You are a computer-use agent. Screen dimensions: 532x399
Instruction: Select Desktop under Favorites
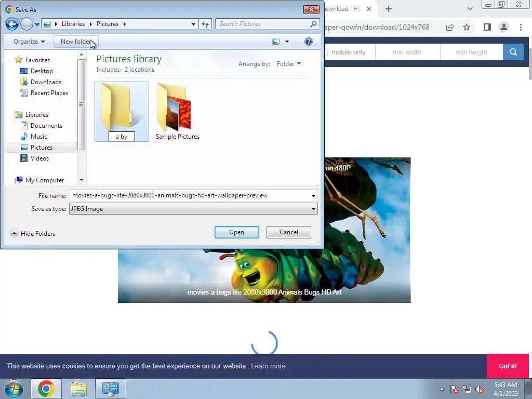[42, 71]
